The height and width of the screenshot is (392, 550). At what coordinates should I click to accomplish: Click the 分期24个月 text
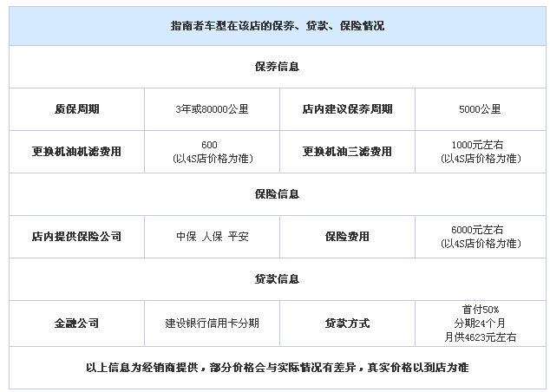coord(481,323)
